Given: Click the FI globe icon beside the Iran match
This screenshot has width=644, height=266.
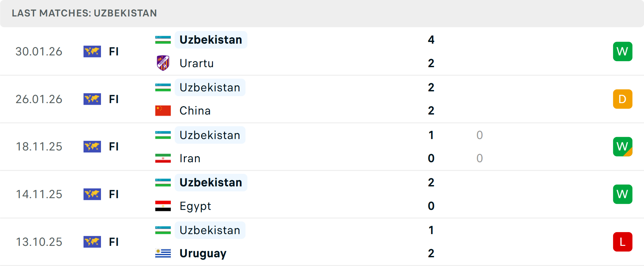Looking at the screenshot, I should coord(92,146).
